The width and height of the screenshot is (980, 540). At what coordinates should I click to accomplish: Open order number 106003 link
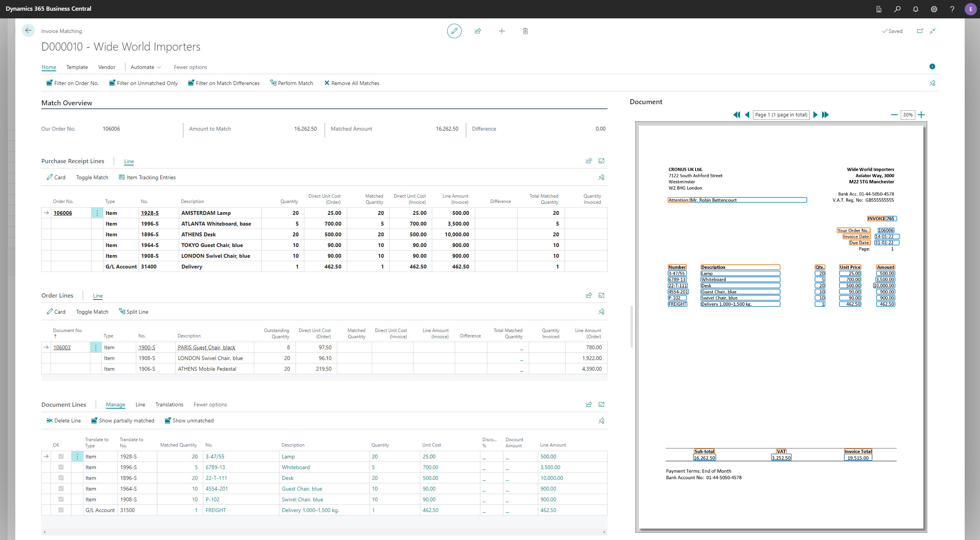(62, 347)
